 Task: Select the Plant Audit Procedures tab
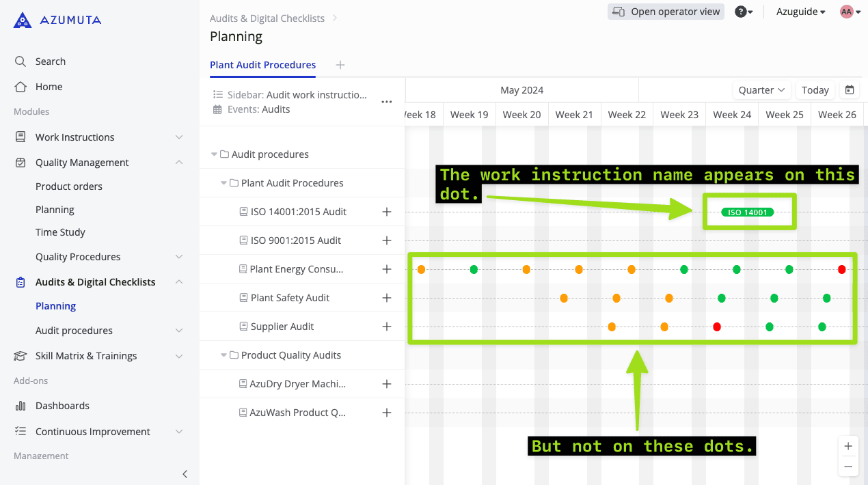tap(262, 65)
